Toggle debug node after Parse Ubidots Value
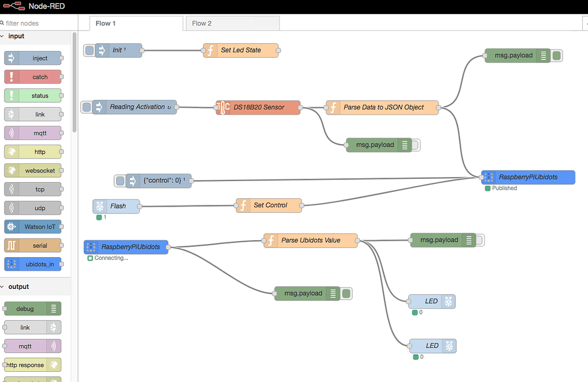The width and height of the screenshot is (588, 382). (480, 240)
